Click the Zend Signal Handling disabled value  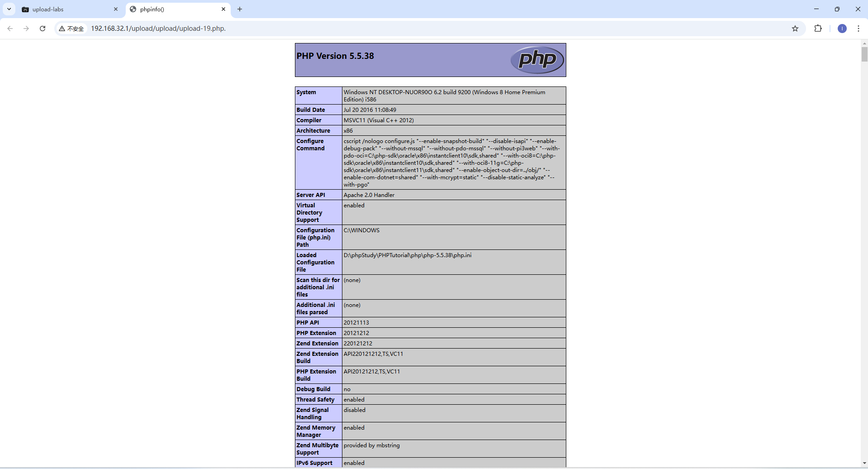(354, 410)
